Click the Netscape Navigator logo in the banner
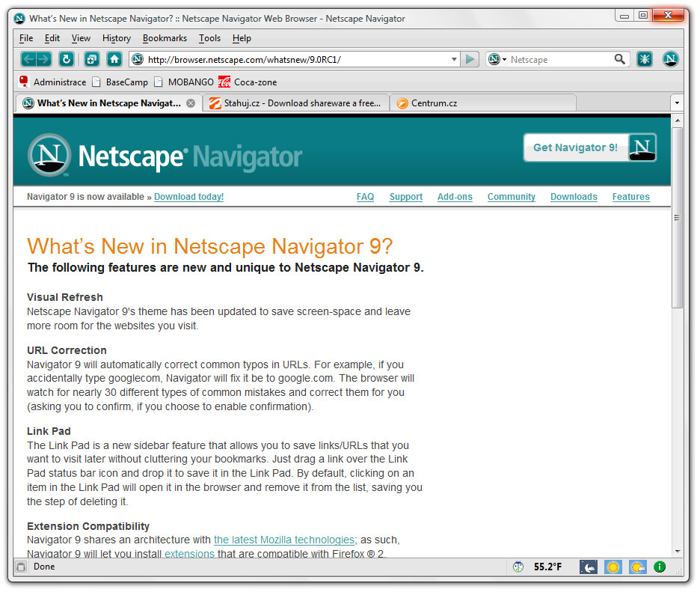Viewport: 700px width, 592px height. (165, 155)
